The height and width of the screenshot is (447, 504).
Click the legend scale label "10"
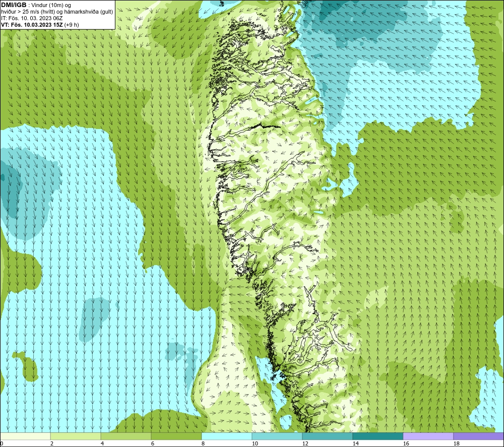[255, 444]
